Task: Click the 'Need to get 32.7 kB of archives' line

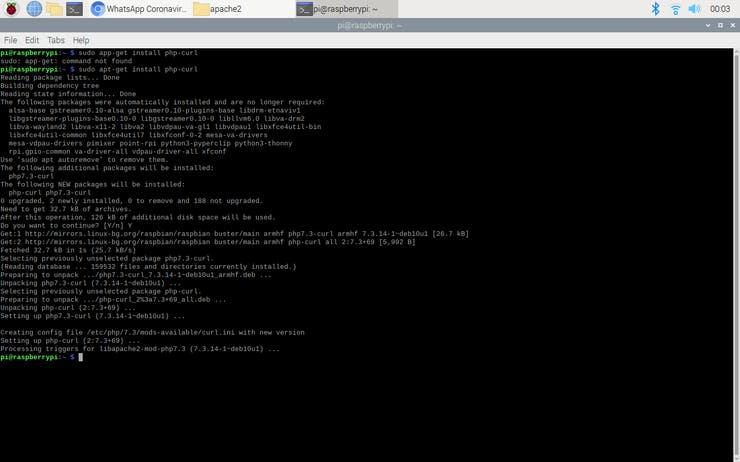Action: (66, 209)
